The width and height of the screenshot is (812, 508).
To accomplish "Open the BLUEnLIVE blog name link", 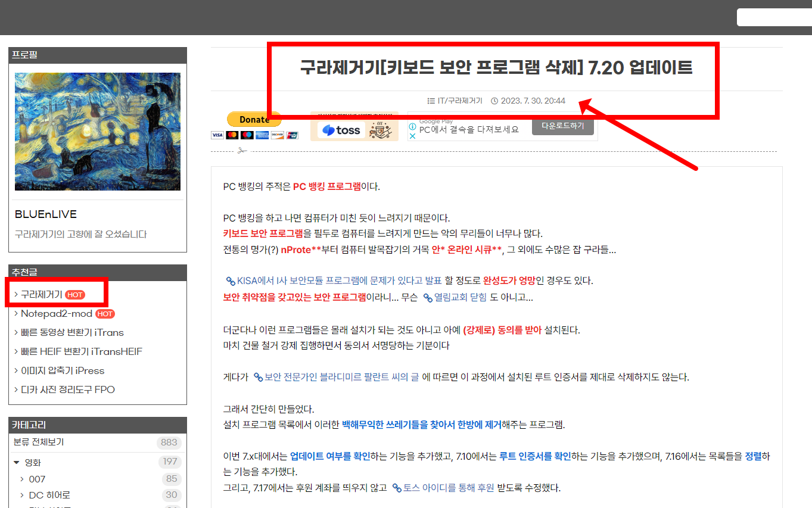I will pos(46,214).
